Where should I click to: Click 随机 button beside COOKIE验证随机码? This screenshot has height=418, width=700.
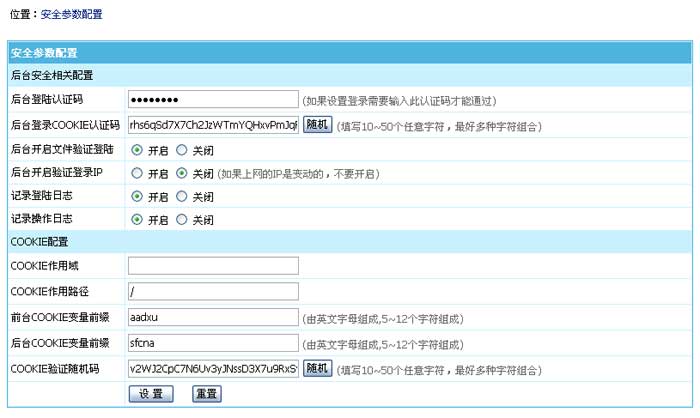pos(317,369)
